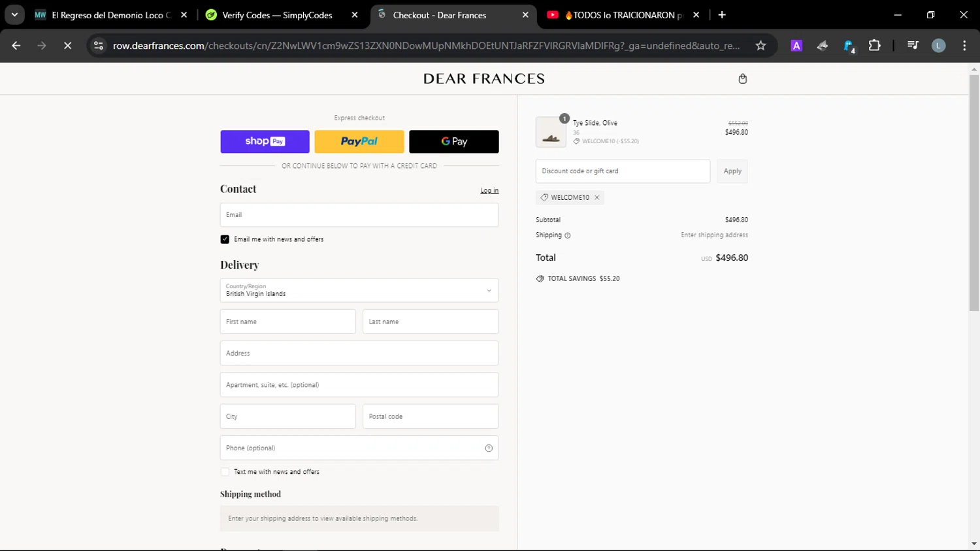Screen dimensions: 980x551
Task: Click the bird-shaped extension icon
Action: (x=823, y=45)
